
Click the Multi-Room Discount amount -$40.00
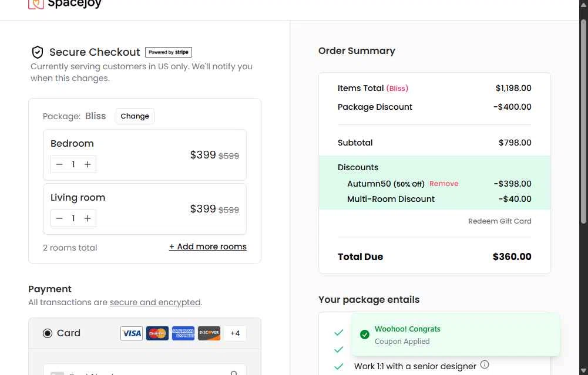(x=515, y=199)
